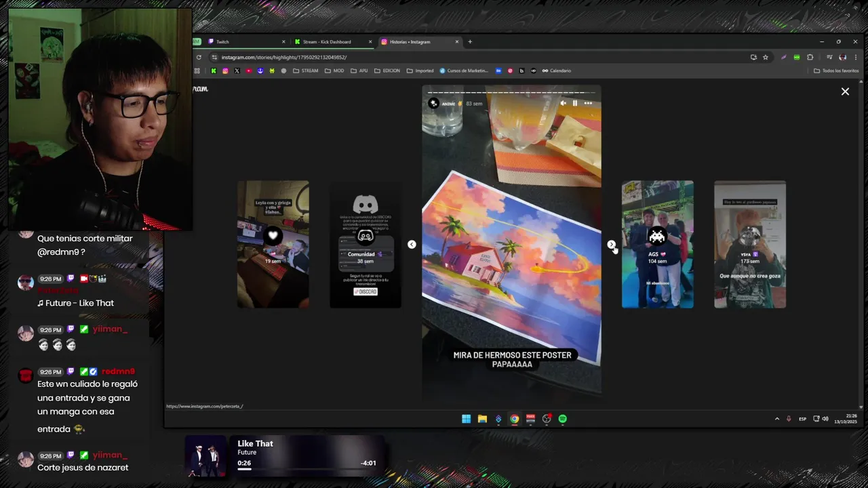Open the green extension icon
Viewport: 868px width, 488px height.
click(797, 58)
